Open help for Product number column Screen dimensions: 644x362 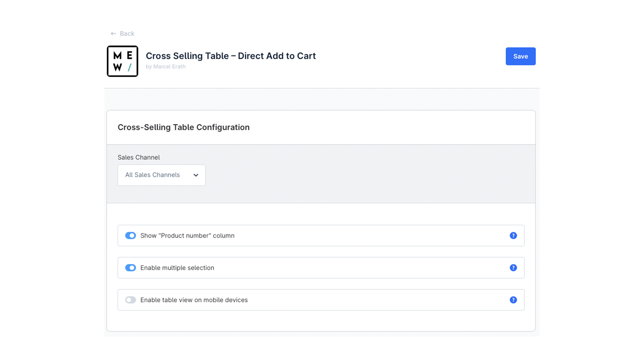(x=513, y=236)
